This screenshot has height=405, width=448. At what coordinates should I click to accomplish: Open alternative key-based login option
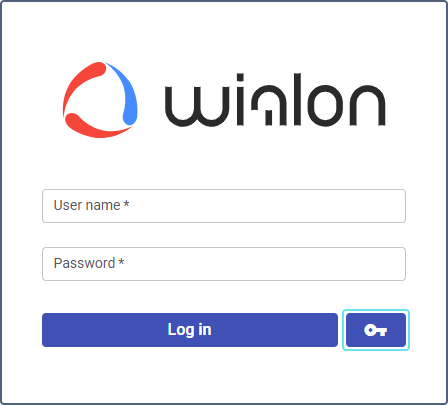376,330
